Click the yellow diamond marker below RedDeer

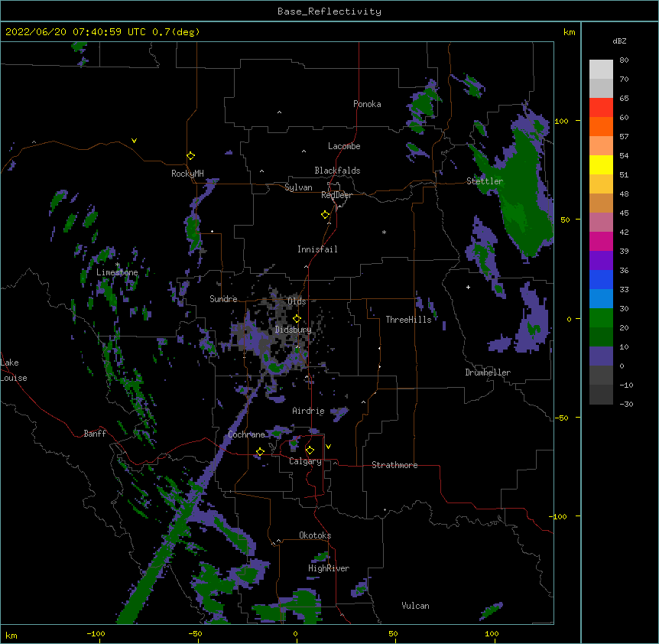click(326, 214)
